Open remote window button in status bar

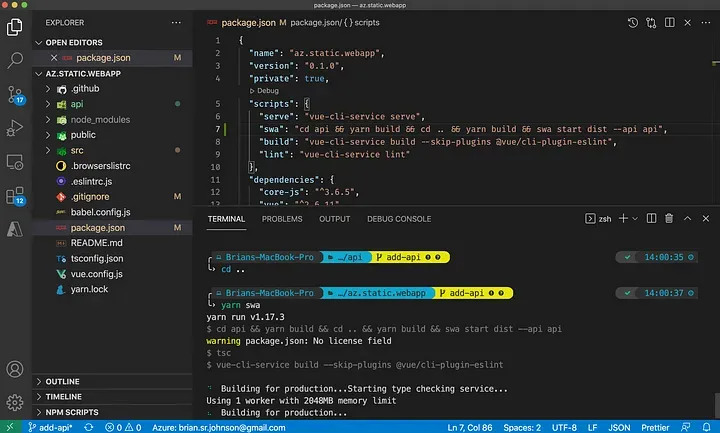click(x=10, y=427)
